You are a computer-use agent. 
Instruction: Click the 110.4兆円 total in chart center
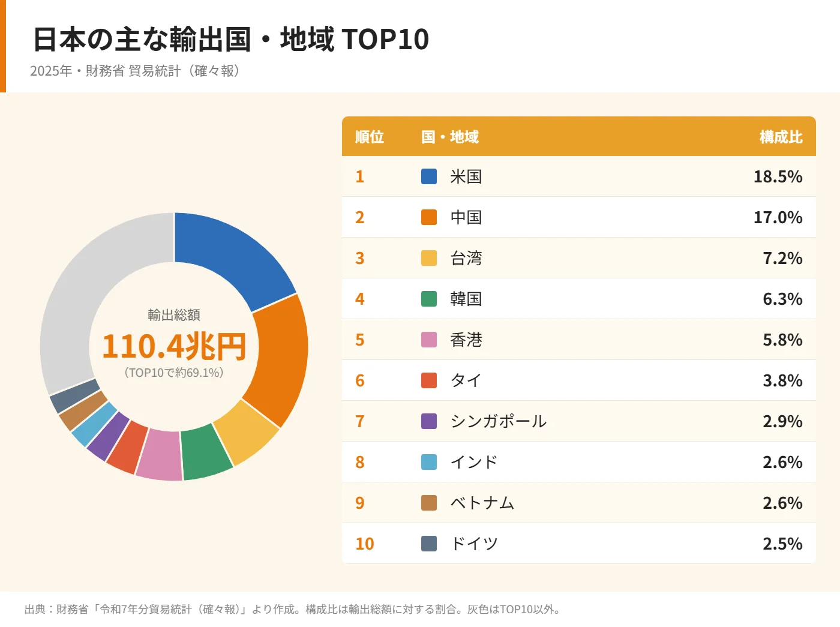(x=174, y=346)
